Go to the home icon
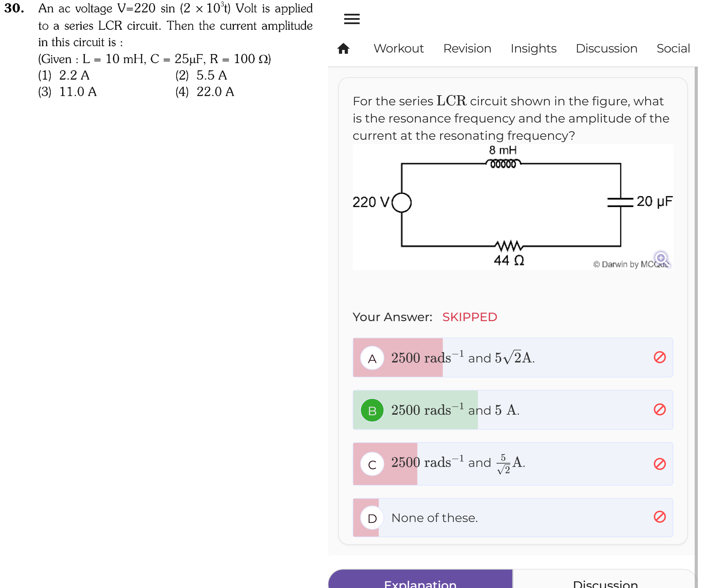This screenshot has width=705, height=588. (x=343, y=48)
